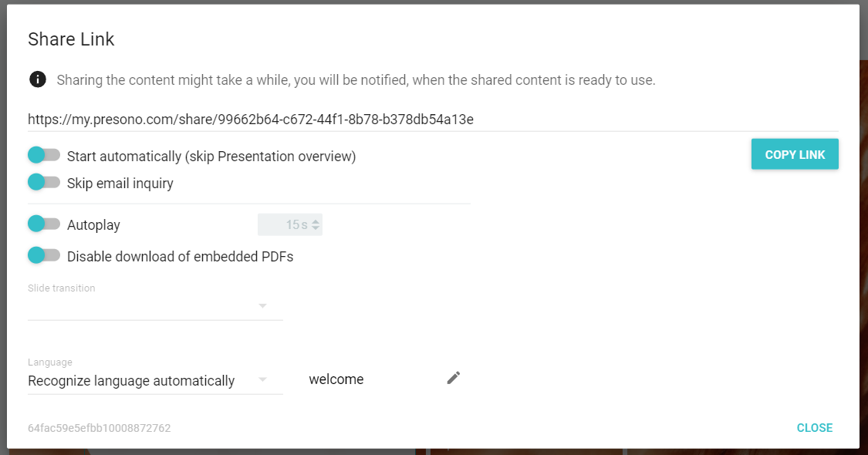Expand the Language dropdown arrow
This screenshot has width=868, height=455.
pyautogui.click(x=263, y=379)
